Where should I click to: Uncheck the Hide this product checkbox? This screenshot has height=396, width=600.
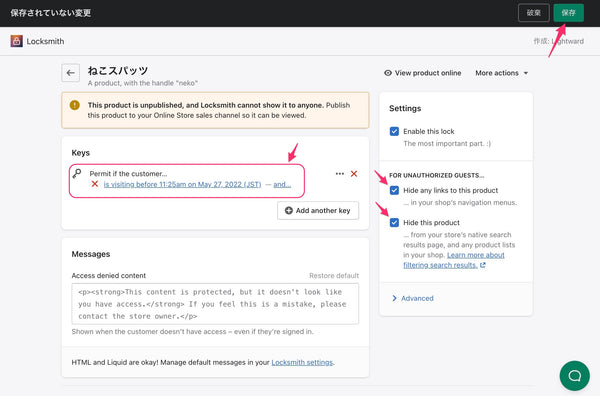coord(394,222)
